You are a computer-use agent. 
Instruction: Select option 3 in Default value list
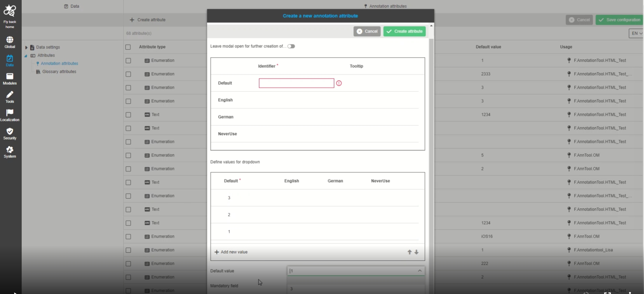point(356,289)
